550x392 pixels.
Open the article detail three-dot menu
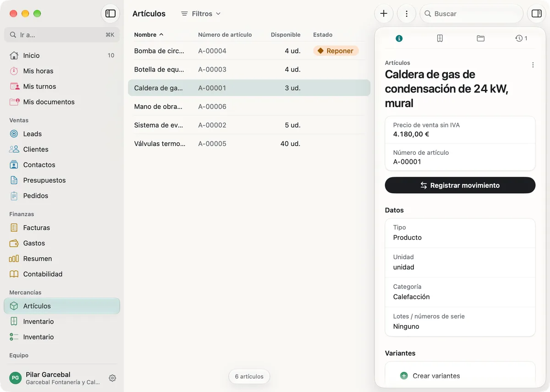(533, 65)
